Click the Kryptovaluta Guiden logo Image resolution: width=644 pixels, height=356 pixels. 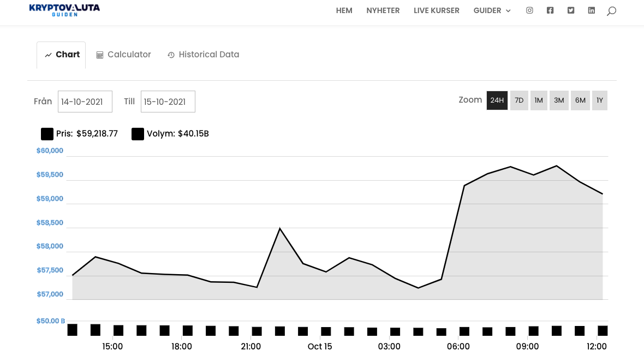click(64, 10)
